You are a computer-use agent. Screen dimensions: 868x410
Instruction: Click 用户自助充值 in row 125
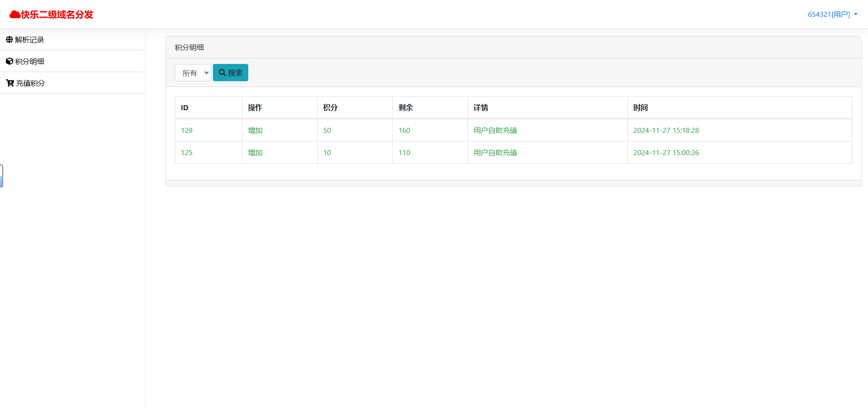[x=495, y=153]
